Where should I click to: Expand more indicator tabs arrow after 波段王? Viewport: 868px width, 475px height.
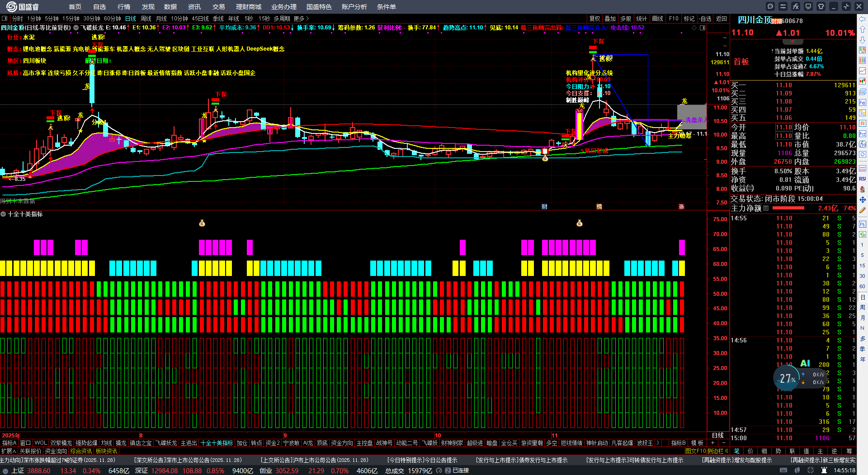[658, 443]
